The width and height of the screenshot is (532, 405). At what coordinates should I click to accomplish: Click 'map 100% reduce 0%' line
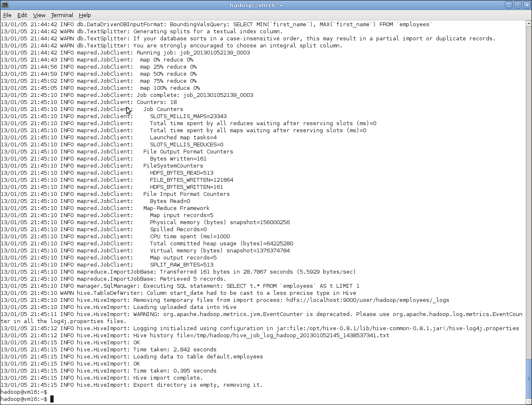tap(170, 88)
